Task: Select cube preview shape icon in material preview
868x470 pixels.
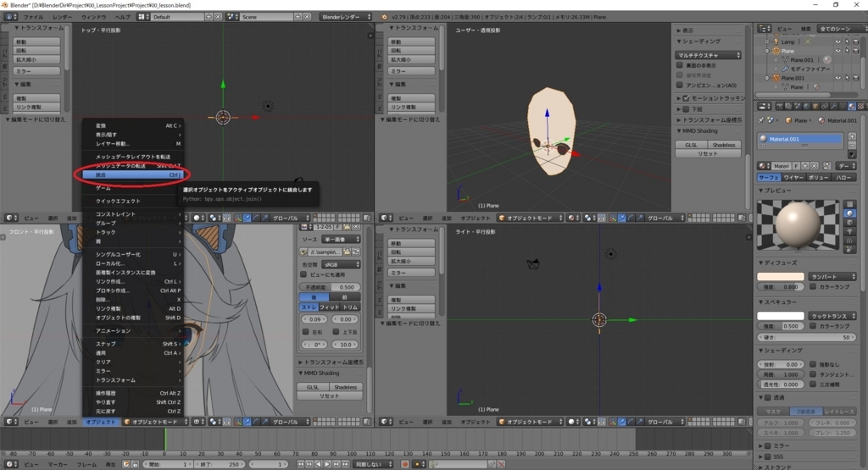Action: (x=850, y=222)
